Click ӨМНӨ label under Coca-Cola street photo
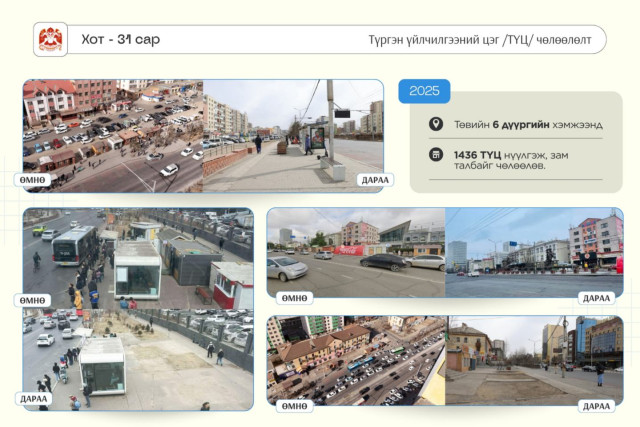This screenshot has height=427, width=640. pos(294,298)
